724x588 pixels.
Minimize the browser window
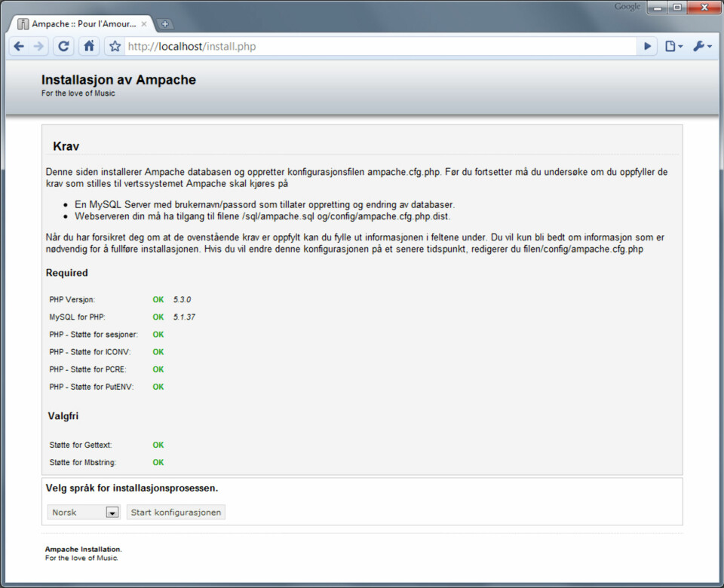coord(658,7)
